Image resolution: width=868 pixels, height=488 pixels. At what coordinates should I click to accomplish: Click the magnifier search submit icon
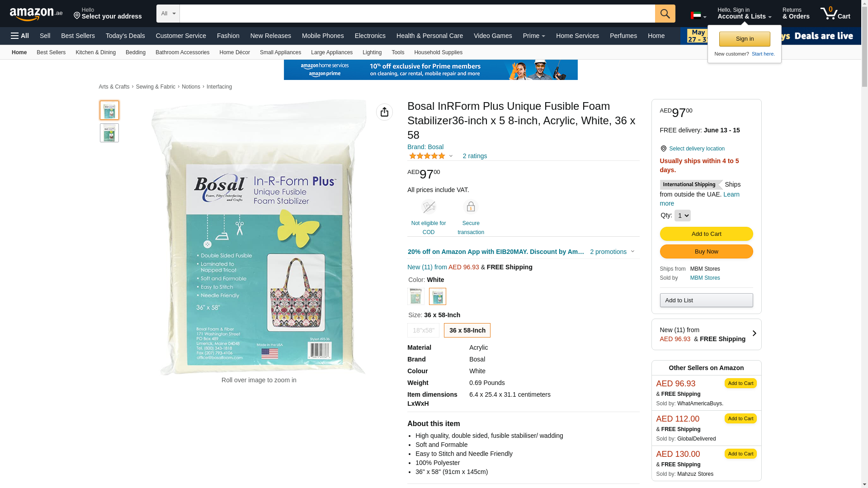665,14
